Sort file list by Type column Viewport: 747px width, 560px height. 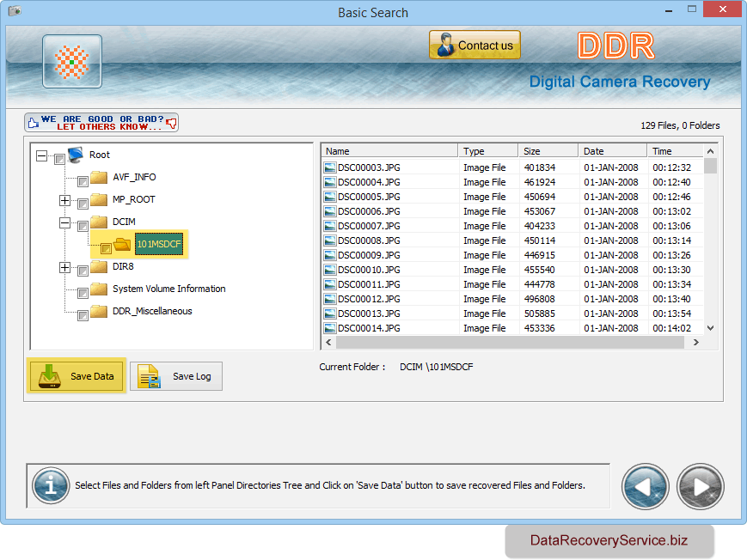488,151
